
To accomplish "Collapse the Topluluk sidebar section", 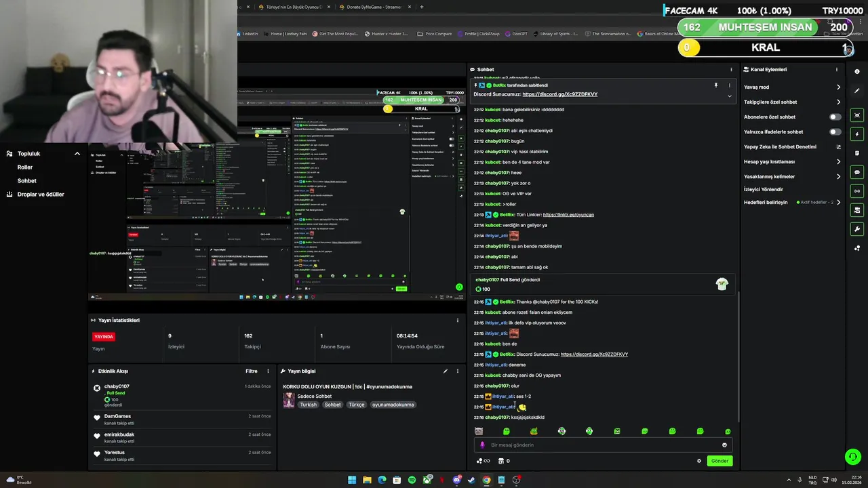I will tap(77, 154).
